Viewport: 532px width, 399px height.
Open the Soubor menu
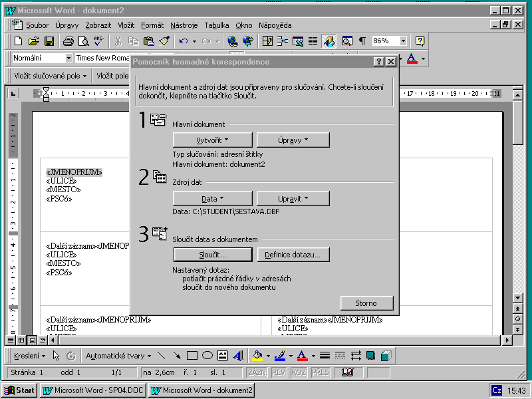(37, 25)
